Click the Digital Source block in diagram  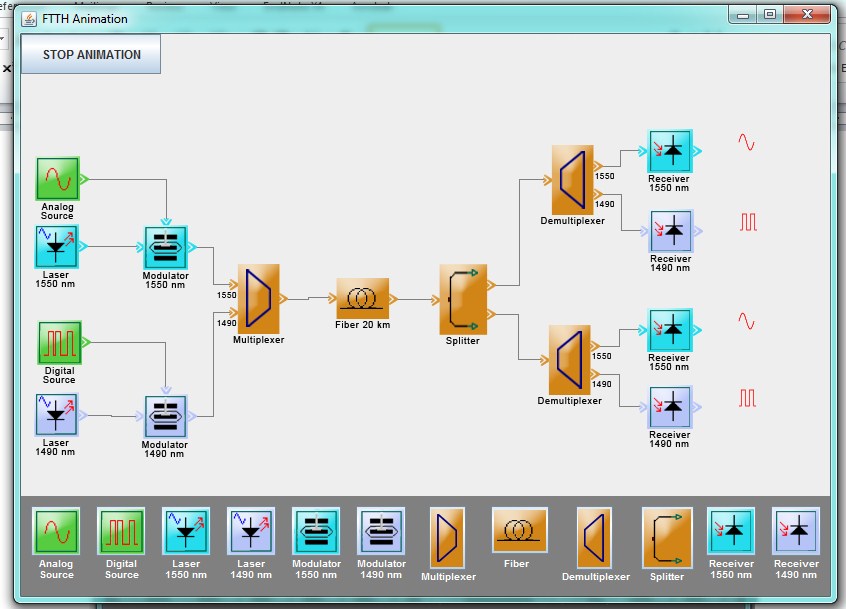click(60, 343)
